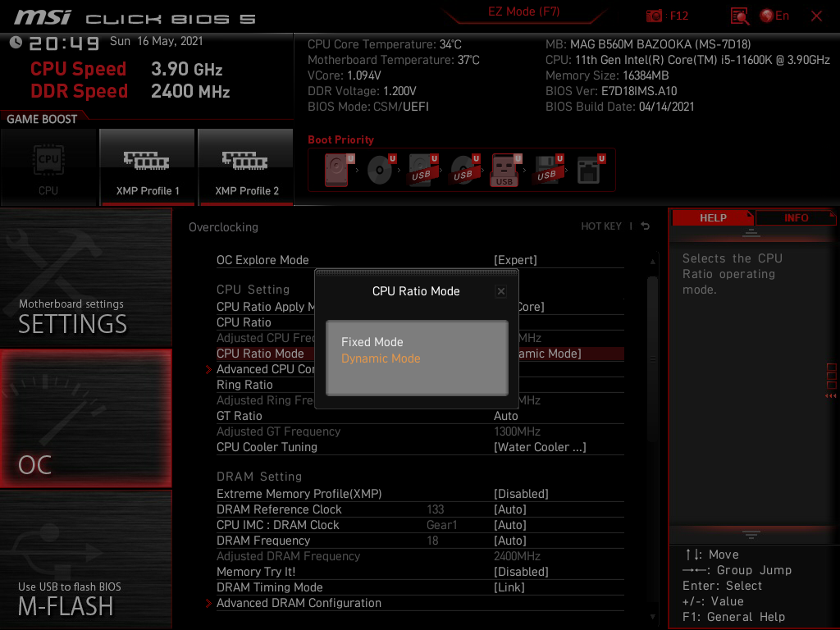Select the DRAM Frequency label
The image size is (840, 630).
(263, 540)
